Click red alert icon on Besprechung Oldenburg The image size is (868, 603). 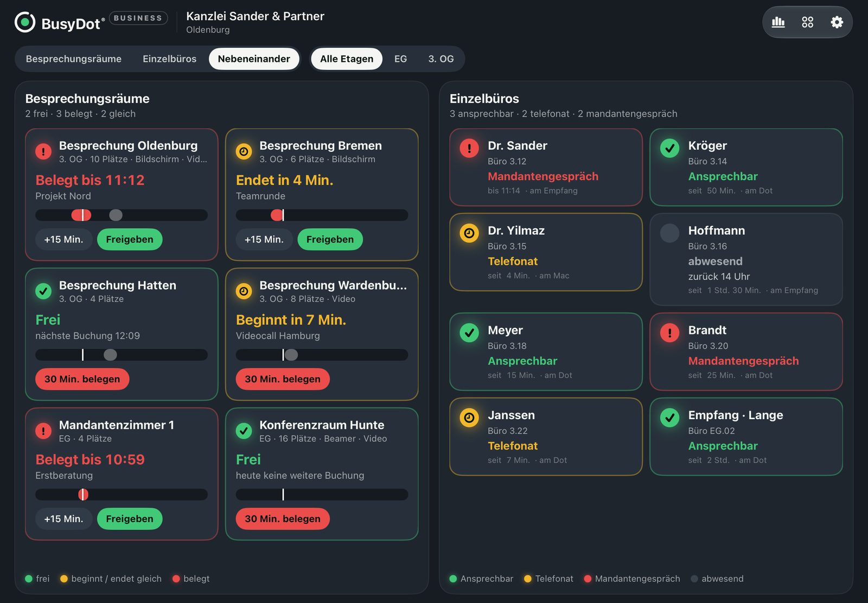(x=43, y=151)
